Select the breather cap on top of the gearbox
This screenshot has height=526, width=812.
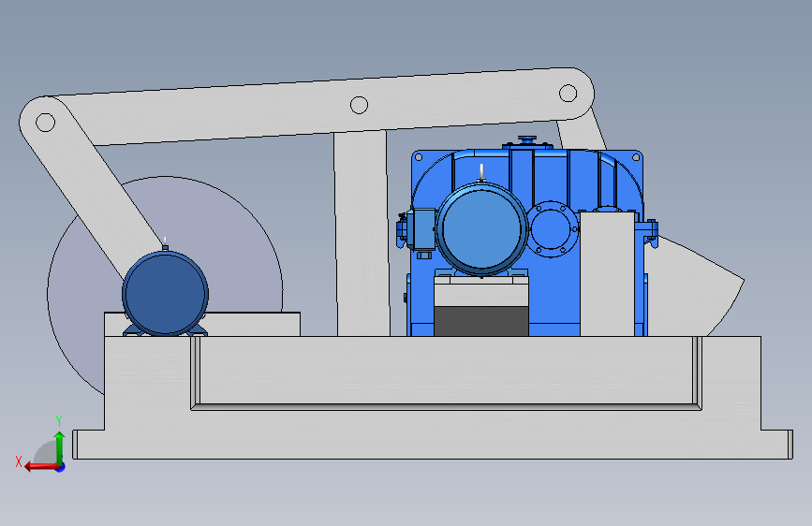[527, 139]
